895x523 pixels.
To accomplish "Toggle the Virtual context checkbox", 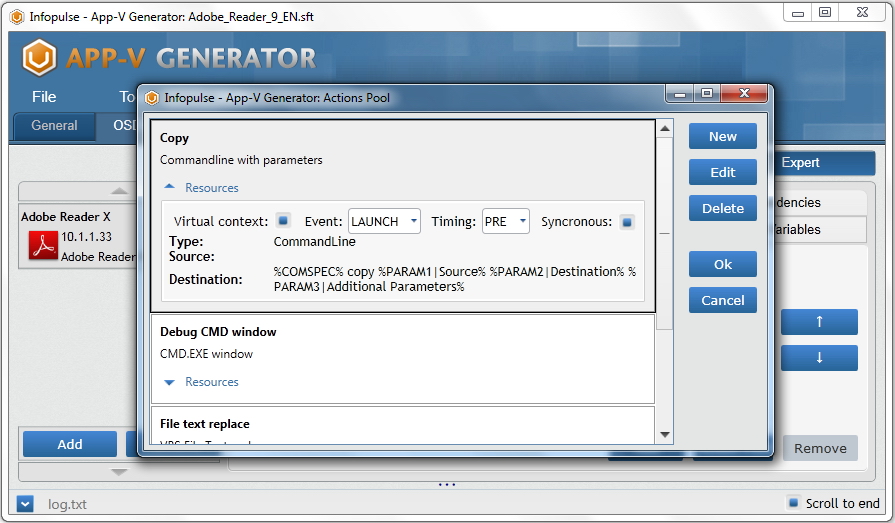I will pos(283,221).
